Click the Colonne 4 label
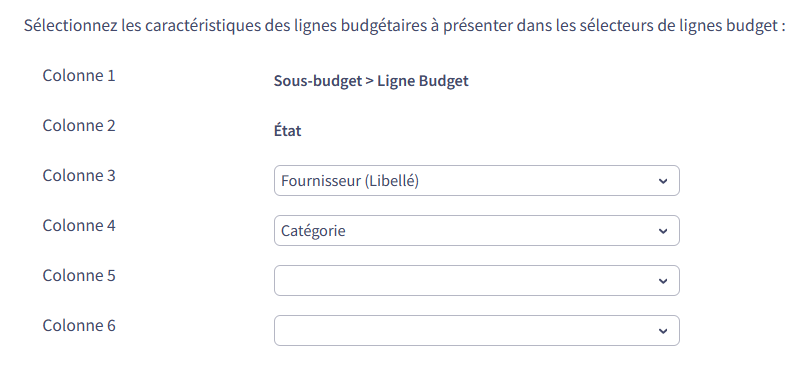This screenshot has width=812, height=369. pyautogui.click(x=79, y=226)
